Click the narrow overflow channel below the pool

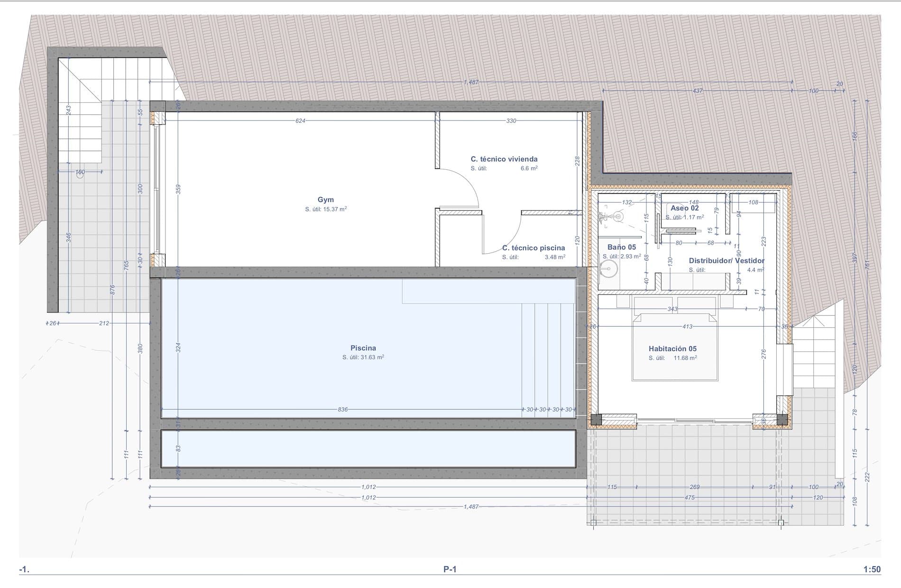pyautogui.click(x=368, y=449)
